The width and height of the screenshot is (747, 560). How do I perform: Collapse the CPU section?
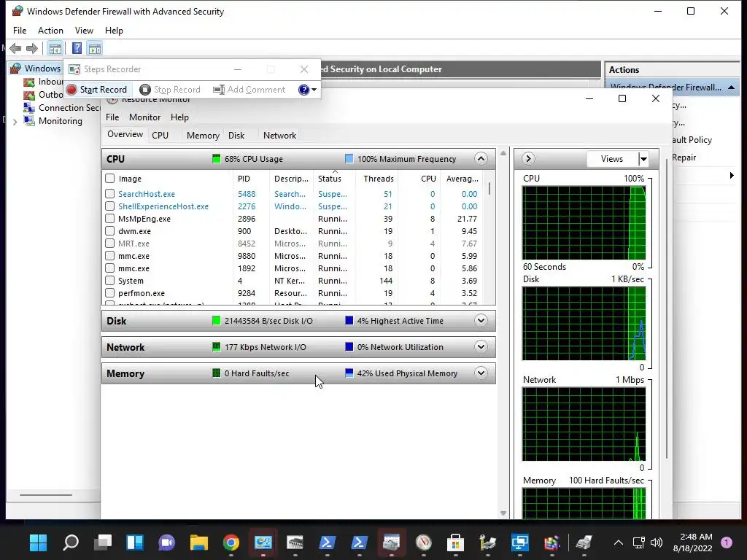click(x=481, y=158)
